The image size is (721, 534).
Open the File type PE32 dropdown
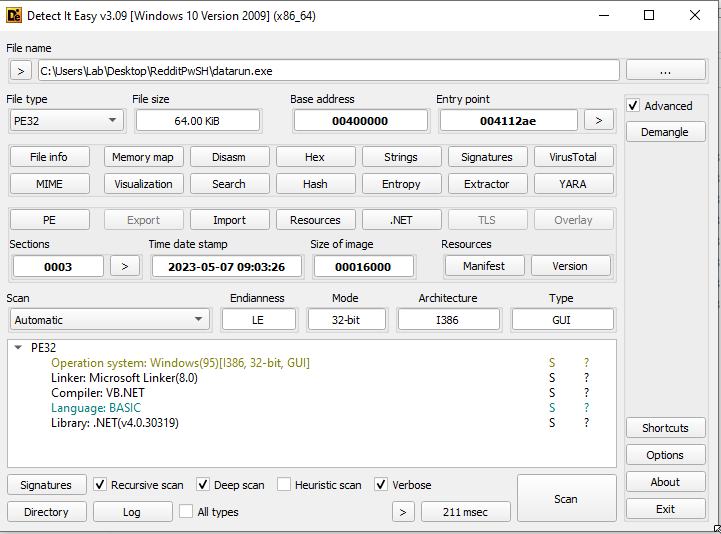pyautogui.click(x=65, y=120)
